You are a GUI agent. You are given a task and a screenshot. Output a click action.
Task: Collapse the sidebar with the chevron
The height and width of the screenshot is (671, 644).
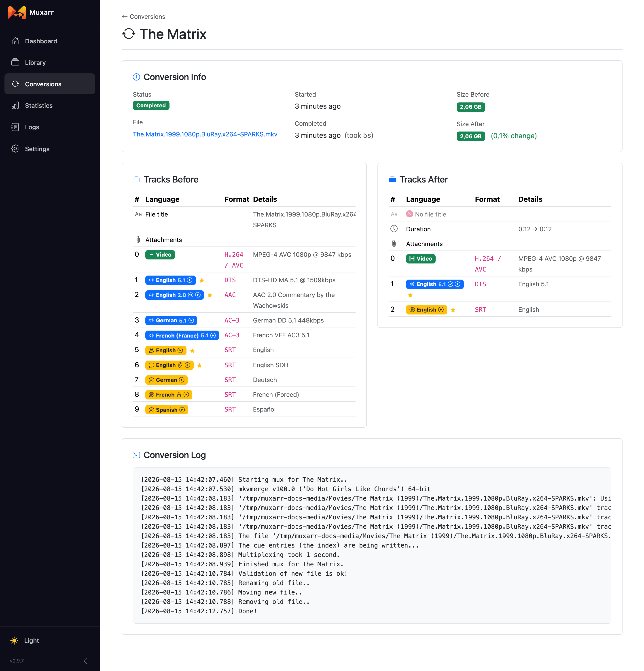point(86,661)
